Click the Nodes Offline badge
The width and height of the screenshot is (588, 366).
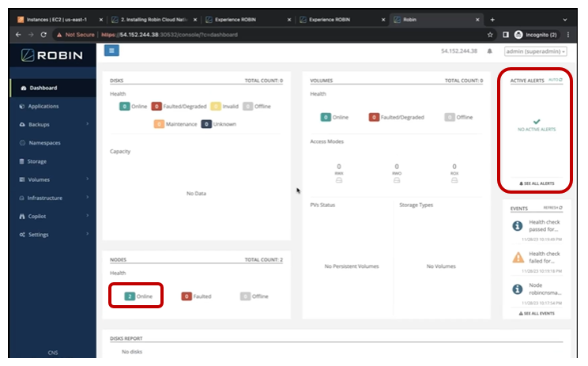(245, 296)
